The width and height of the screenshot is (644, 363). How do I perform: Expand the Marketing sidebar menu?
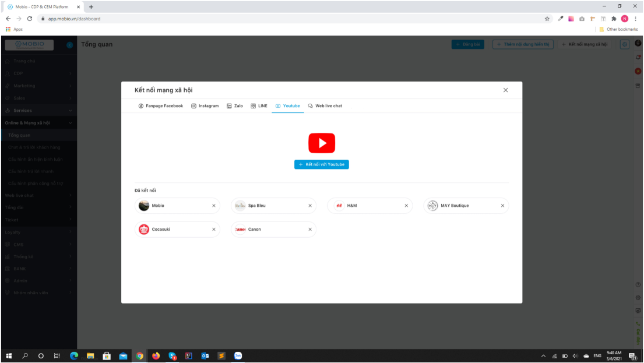(38, 86)
